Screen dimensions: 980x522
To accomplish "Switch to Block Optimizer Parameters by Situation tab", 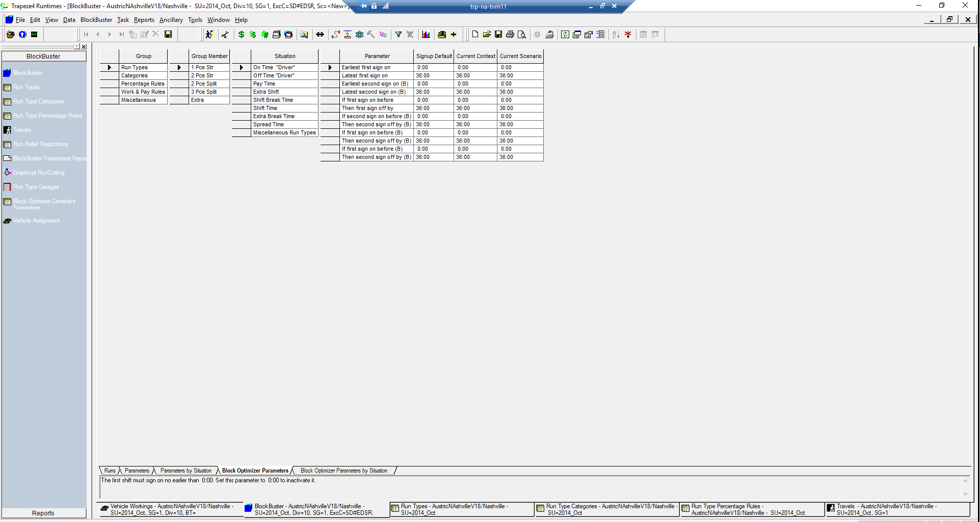I will click(343, 471).
